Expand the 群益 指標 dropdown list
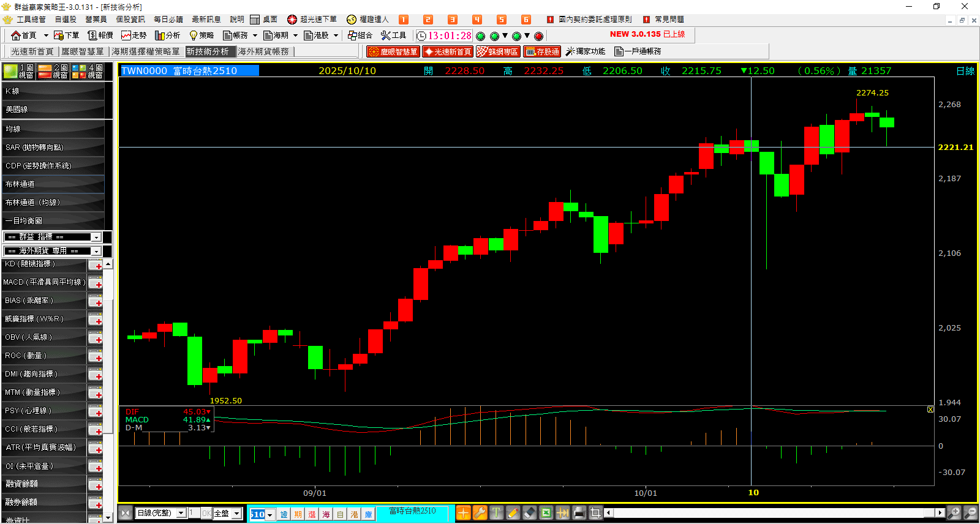The image size is (980, 524). coord(96,237)
